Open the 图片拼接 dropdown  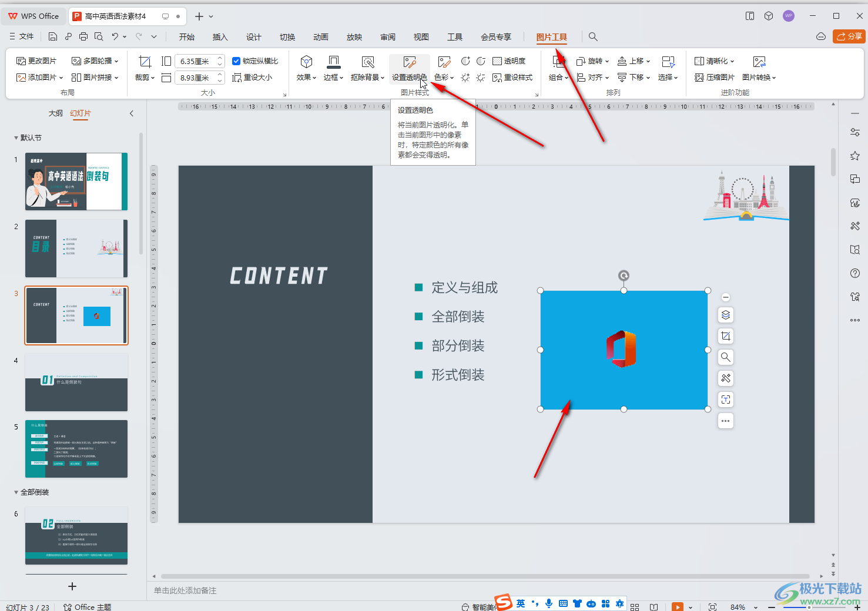coord(95,78)
